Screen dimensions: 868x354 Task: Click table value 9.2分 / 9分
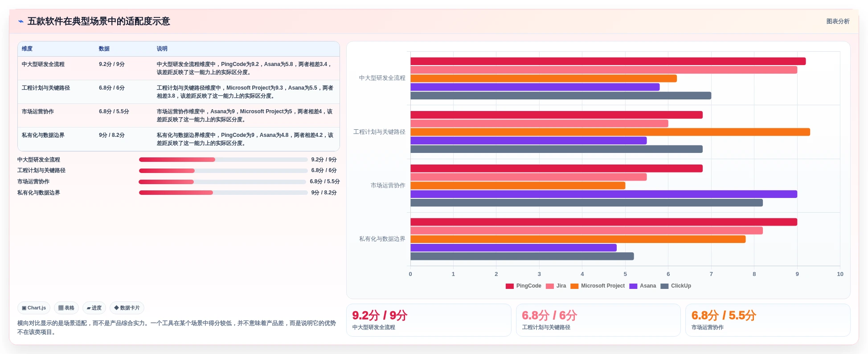tap(112, 64)
